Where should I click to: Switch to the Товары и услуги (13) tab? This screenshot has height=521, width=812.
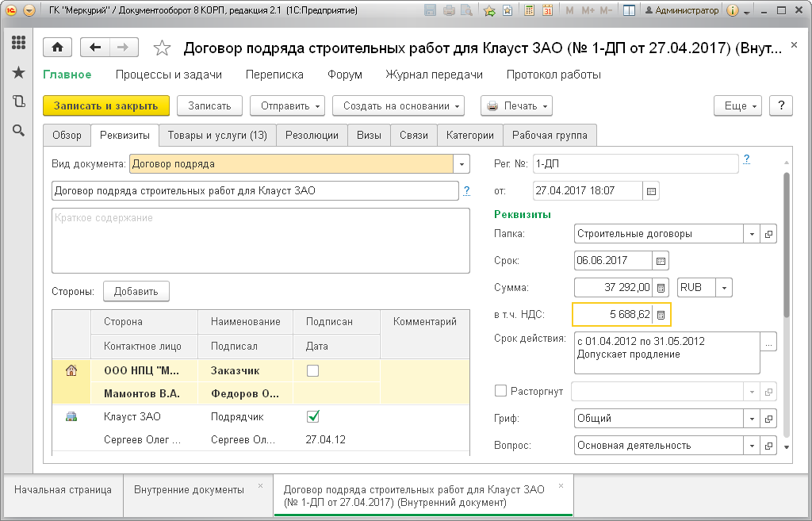[x=217, y=135]
